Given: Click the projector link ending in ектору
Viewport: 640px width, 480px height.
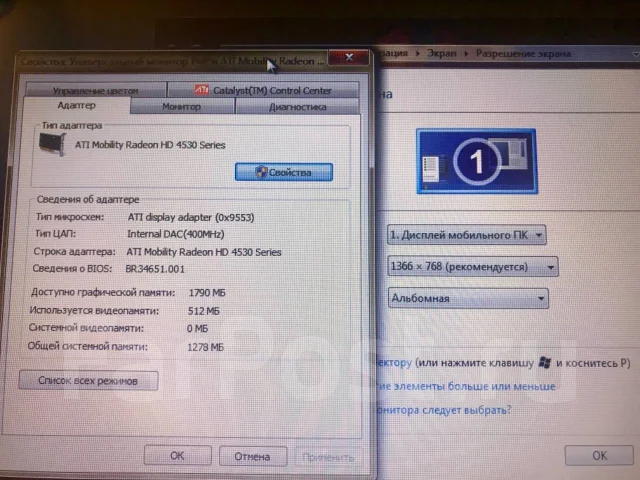Looking at the screenshot, I should (394, 363).
